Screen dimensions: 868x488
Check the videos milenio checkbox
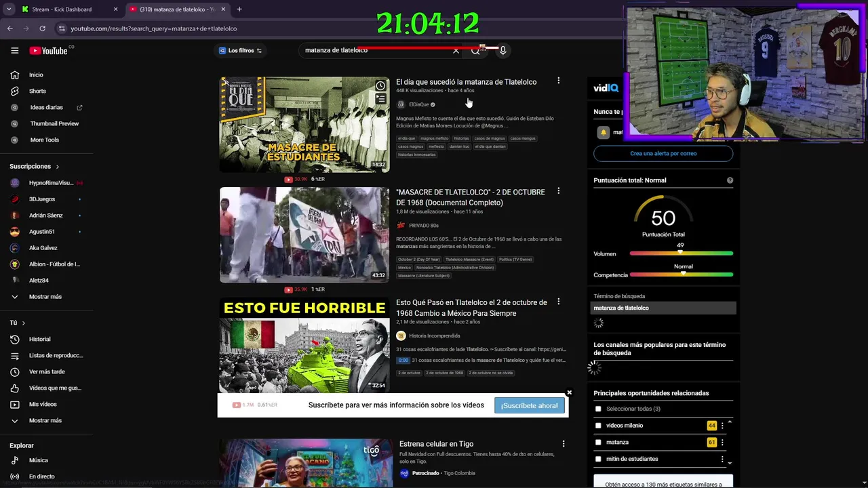(598, 426)
